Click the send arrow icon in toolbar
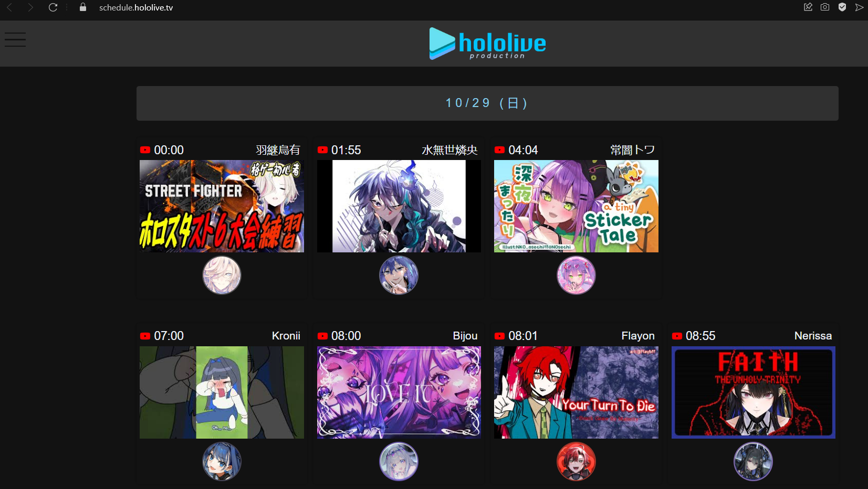Viewport: 868px width, 489px height. point(859,7)
